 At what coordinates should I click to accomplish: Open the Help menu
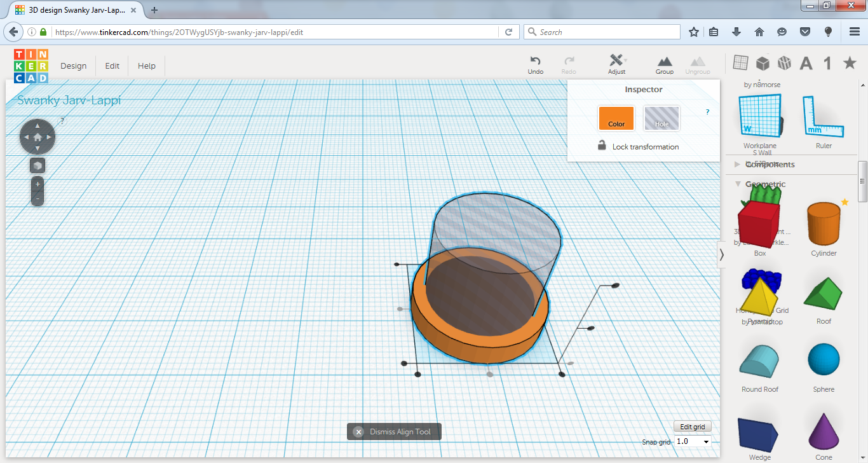tap(147, 66)
